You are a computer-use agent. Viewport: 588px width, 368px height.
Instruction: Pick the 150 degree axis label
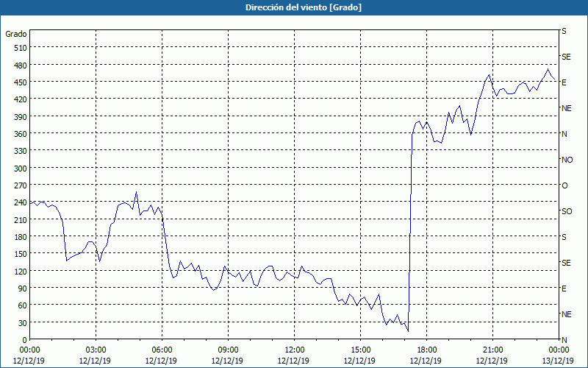(21, 254)
